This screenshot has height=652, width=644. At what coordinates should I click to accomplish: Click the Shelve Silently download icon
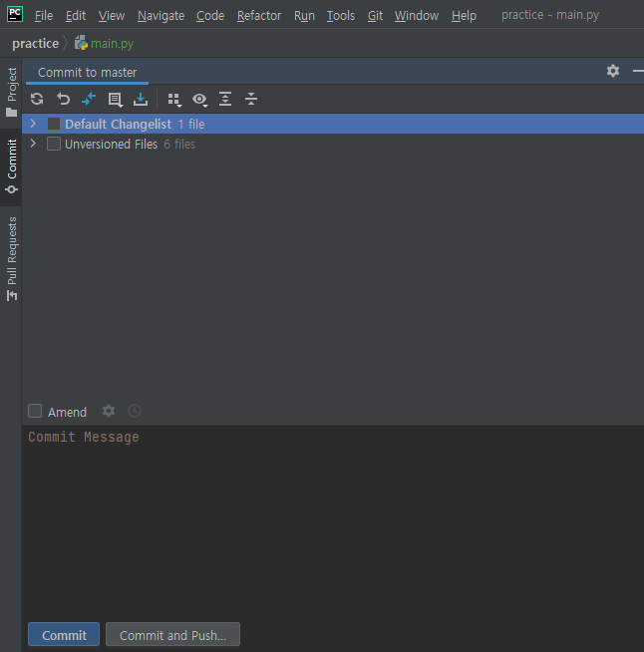141,99
